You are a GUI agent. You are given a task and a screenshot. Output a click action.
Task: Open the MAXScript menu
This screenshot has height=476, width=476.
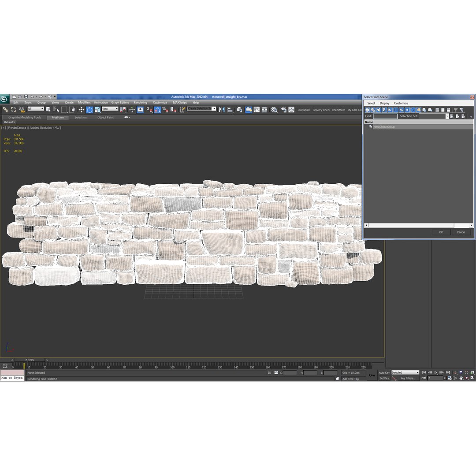tap(180, 103)
